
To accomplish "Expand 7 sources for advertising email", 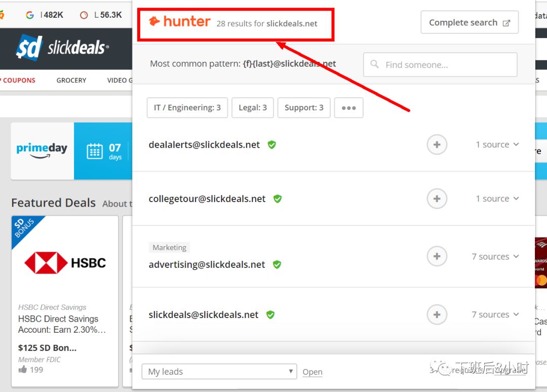I will [x=495, y=256].
